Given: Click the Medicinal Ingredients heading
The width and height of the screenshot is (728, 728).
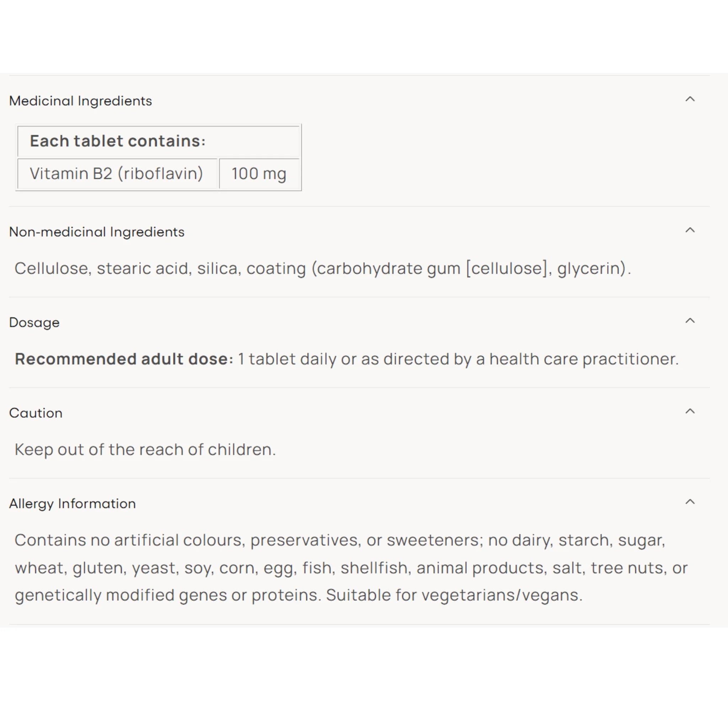Looking at the screenshot, I should click(x=80, y=101).
